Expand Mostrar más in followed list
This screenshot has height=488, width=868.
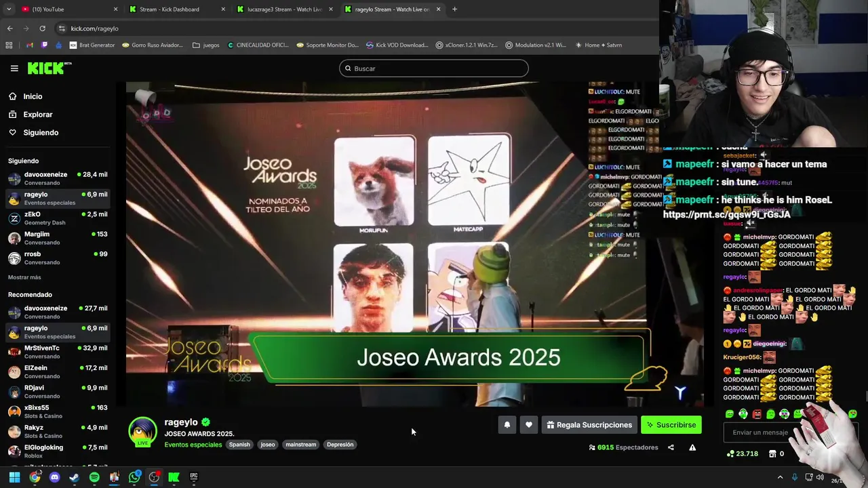point(24,277)
